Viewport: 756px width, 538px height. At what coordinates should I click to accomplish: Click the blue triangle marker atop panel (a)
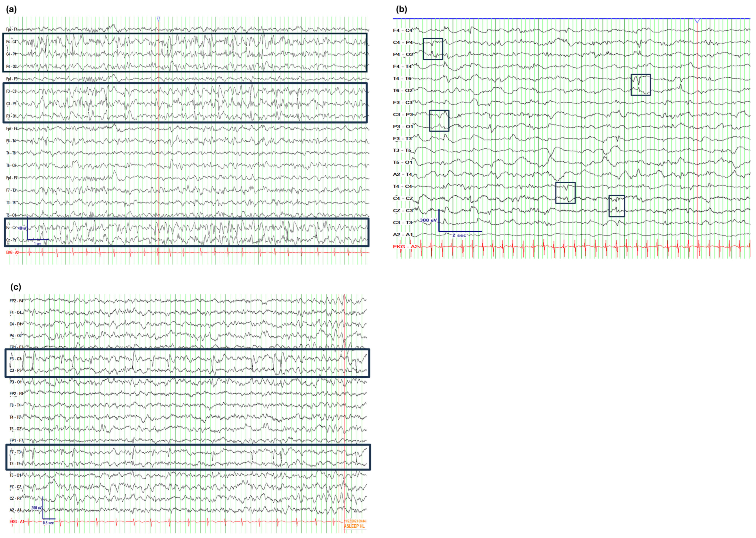pos(158,19)
